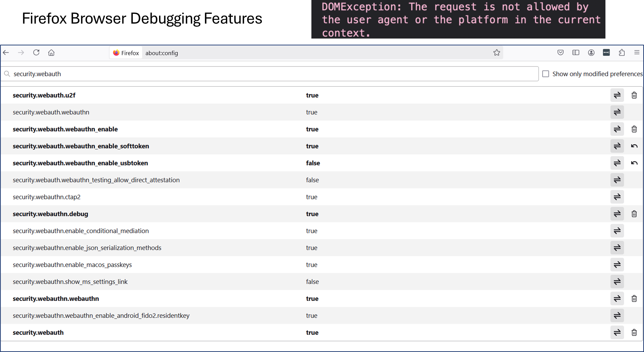Delete the security.webauthn.debug preference

[634, 214]
